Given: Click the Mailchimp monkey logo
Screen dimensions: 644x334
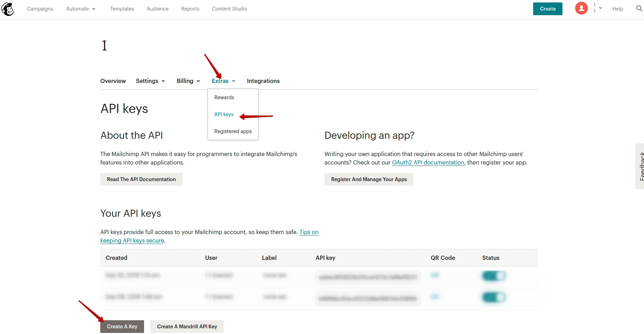Looking at the screenshot, I should point(7,9).
